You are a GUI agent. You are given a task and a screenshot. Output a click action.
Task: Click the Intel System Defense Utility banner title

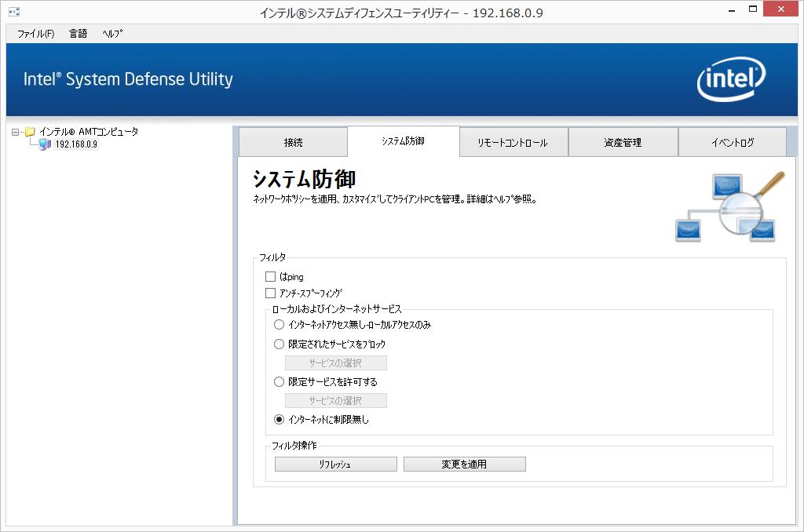pyautogui.click(x=128, y=79)
